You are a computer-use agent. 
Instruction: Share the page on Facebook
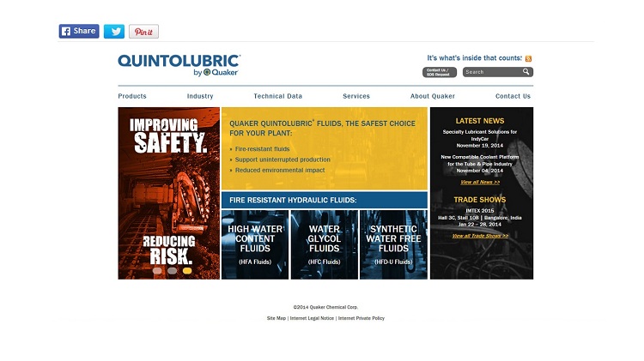tap(79, 31)
